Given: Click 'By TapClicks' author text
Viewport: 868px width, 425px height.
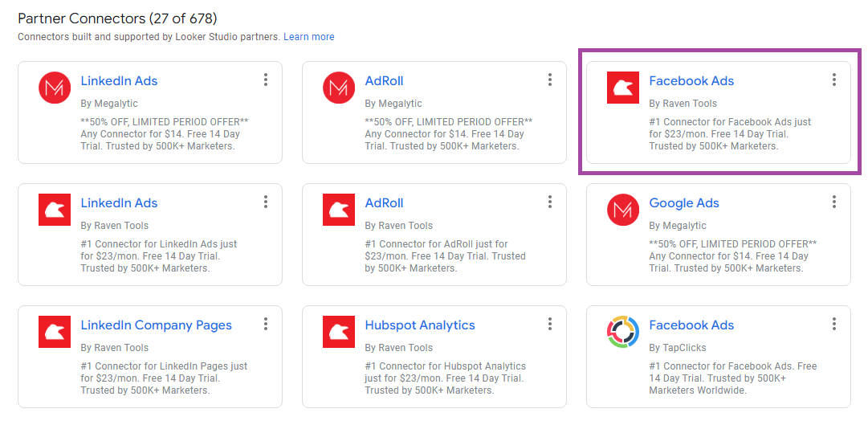Looking at the screenshot, I should point(678,347).
